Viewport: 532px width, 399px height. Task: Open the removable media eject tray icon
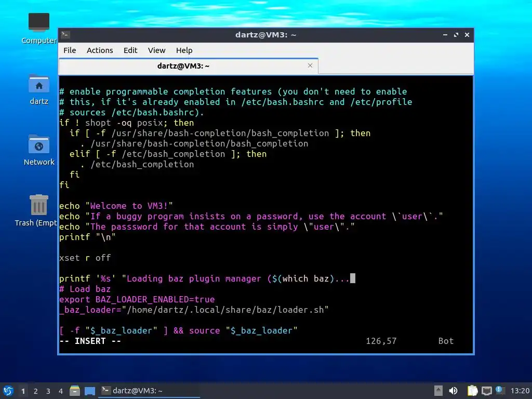(438, 391)
